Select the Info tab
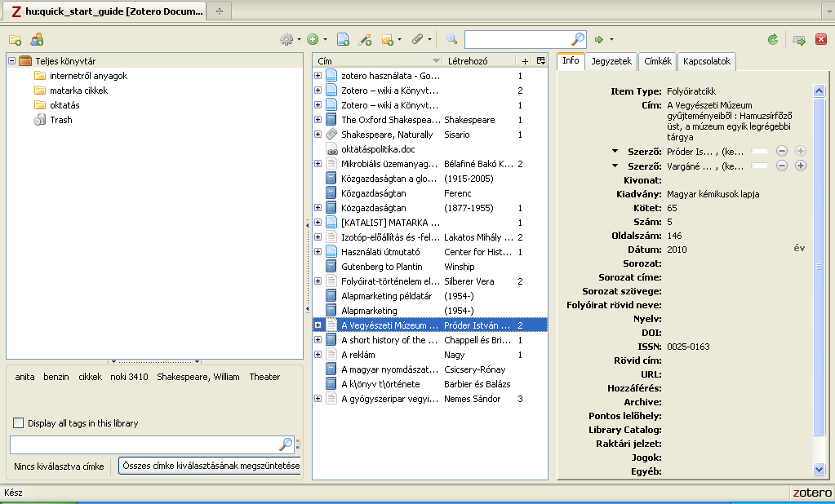Image resolution: width=835 pixels, height=504 pixels. [571, 60]
